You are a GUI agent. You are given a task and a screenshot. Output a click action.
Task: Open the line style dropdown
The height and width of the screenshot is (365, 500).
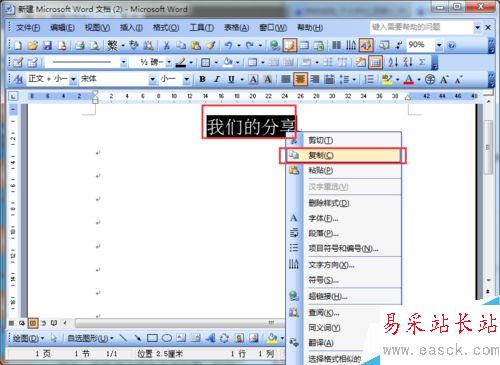[x=124, y=62]
